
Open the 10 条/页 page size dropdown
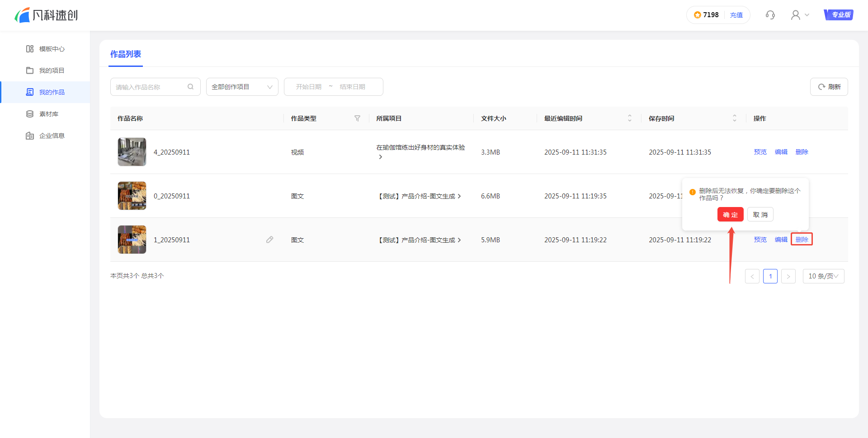click(x=823, y=276)
